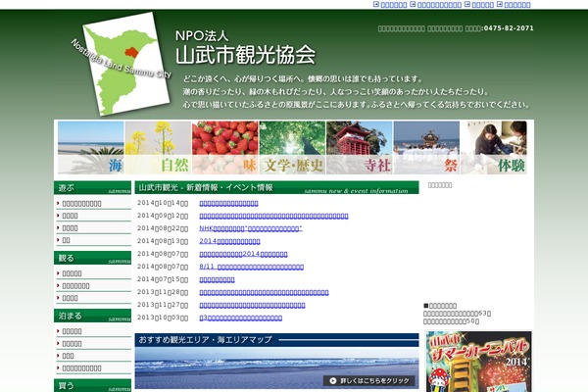Open the news link starting with 8/11
The width and height of the screenshot is (588, 392).
(x=251, y=267)
